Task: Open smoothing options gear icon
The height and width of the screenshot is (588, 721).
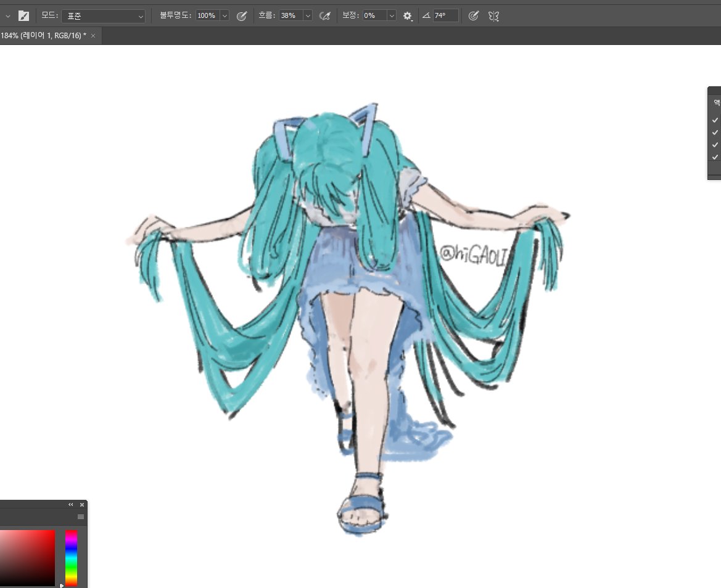Action: coord(408,16)
